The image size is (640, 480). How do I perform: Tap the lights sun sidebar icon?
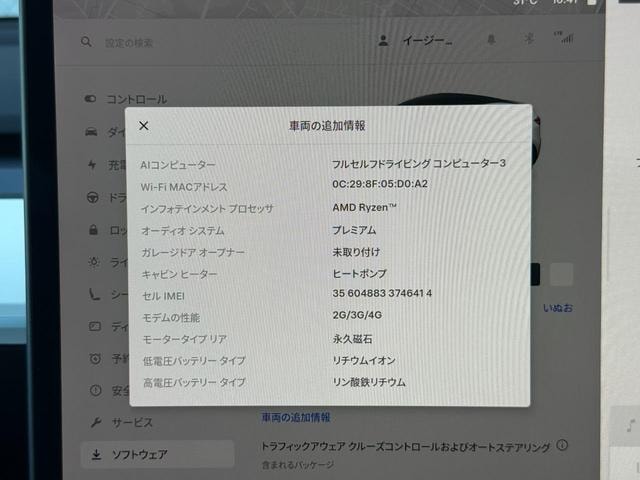[94, 262]
